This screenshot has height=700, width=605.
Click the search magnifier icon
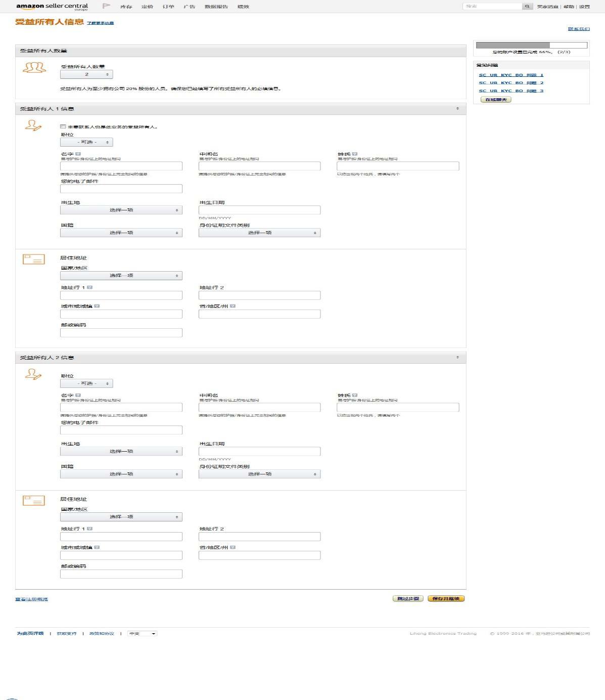click(x=528, y=6)
